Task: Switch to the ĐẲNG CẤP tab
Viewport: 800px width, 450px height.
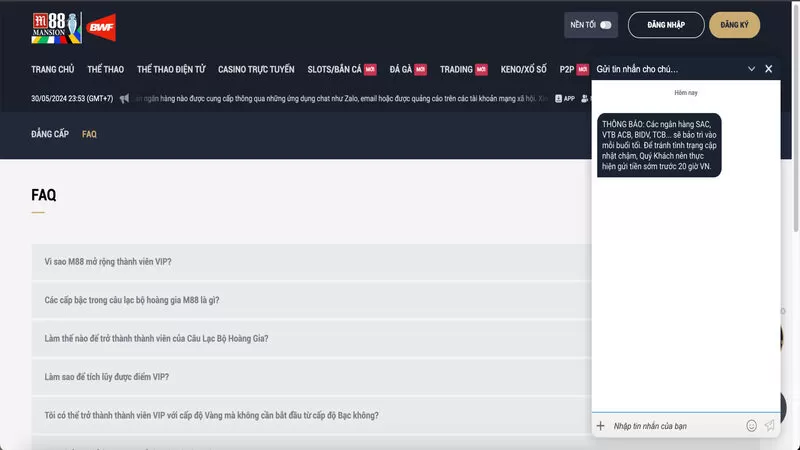Action: (x=50, y=134)
